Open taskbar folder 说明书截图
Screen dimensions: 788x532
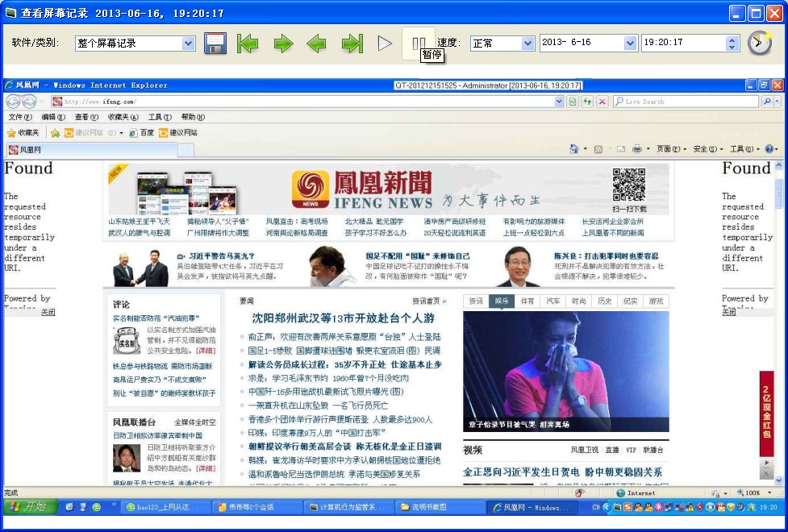pyautogui.click(x=439, y=507)
